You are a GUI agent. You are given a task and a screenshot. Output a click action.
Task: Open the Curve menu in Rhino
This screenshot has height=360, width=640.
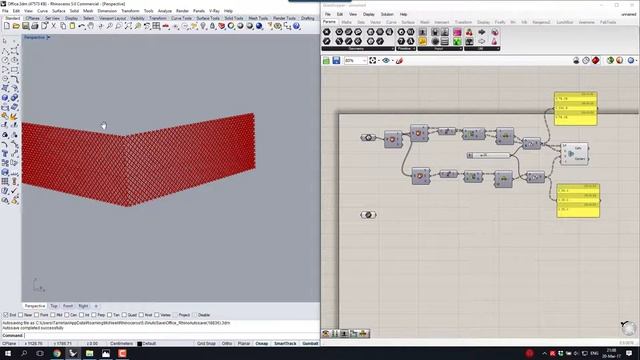click(42, 11)
